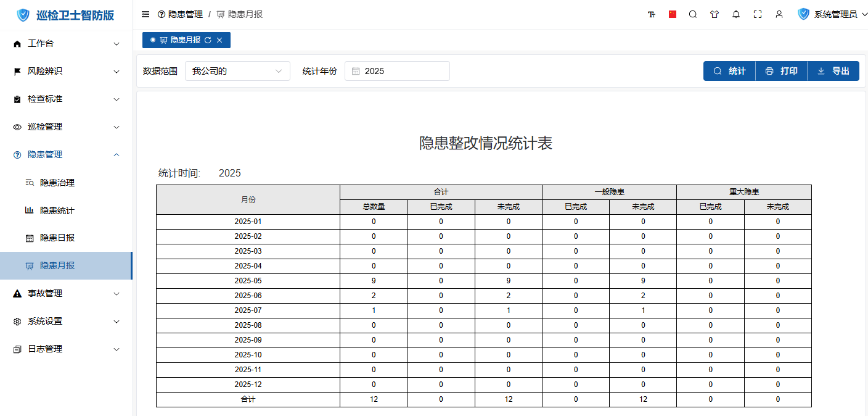Click the home icon next to 工作台
868x416 pixels.
17,44
